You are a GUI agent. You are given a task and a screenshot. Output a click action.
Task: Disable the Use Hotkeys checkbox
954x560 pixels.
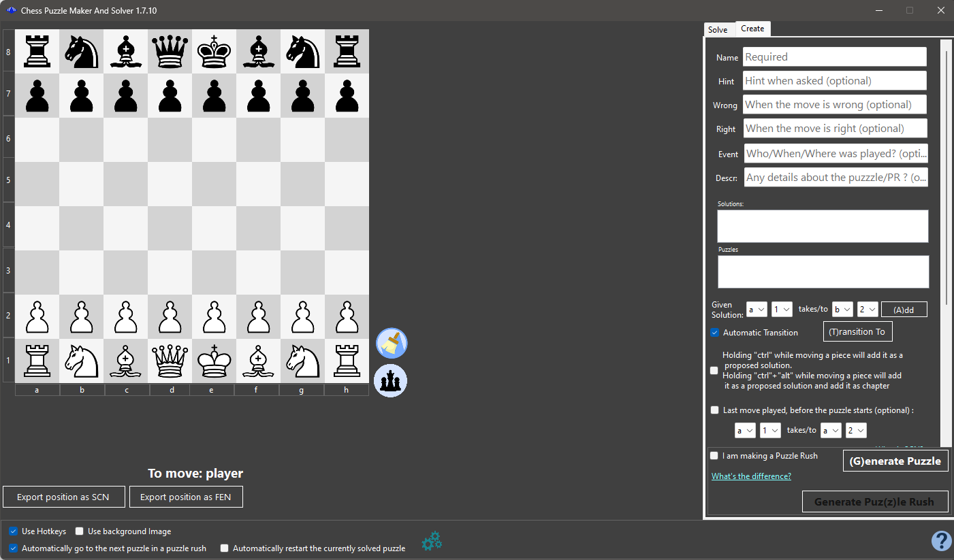(13, 531)
